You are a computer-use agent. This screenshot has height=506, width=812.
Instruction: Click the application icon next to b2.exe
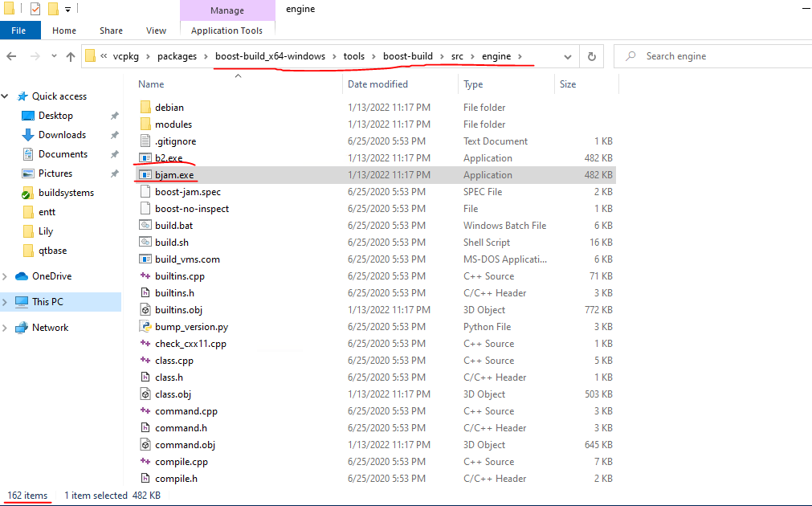tap(145, 157)
